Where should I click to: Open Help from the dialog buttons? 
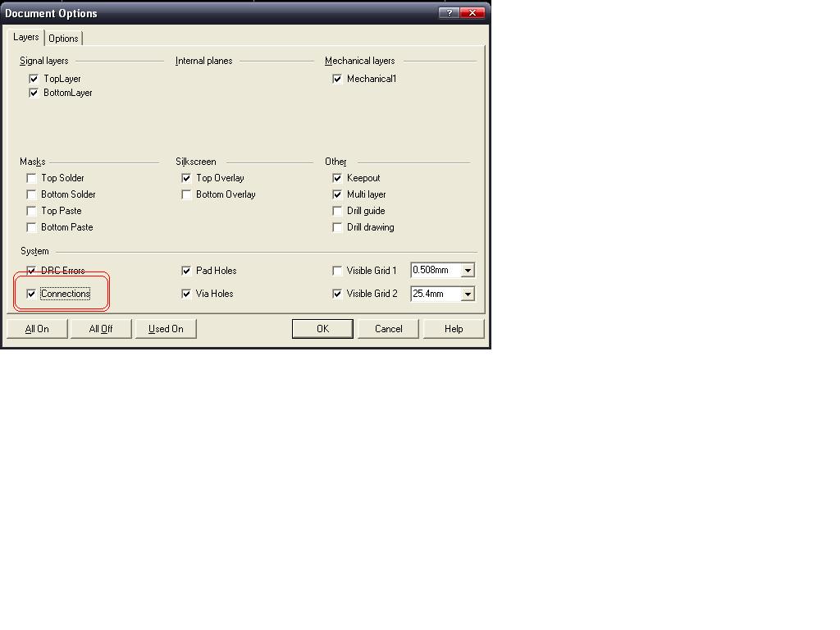tap(454, 329)
